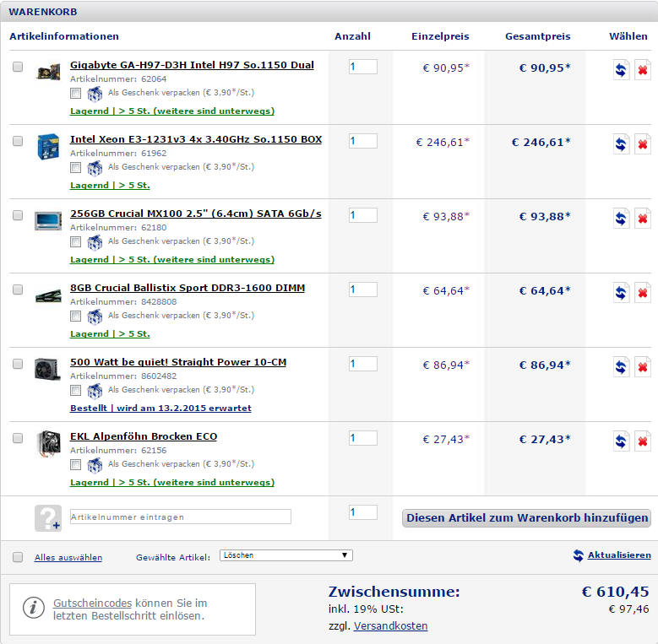Click Gigabyte availability link Lagernd > 5 St.
The image size is (658, 644).
[x=172, y=111]
